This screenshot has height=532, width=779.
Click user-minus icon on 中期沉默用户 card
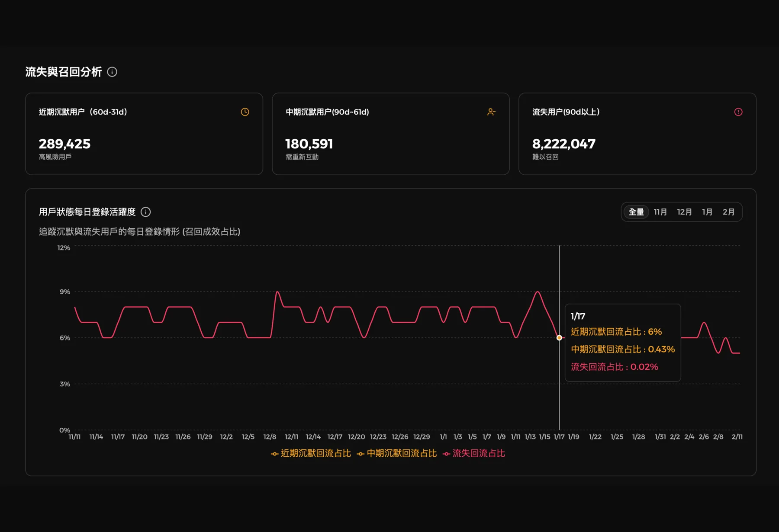point(491,112)
